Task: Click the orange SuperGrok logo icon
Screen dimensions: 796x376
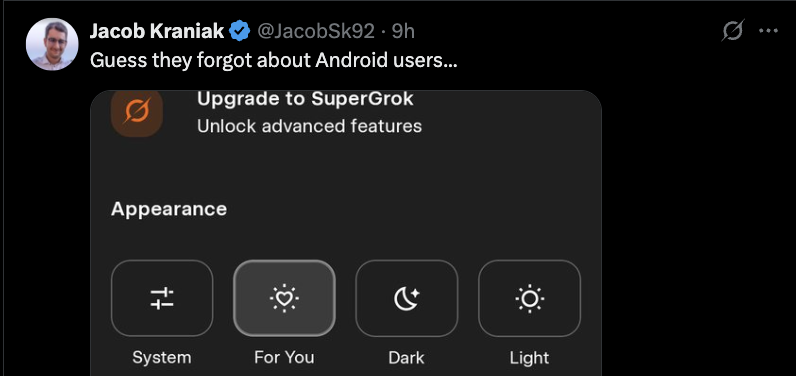Action: click(x=137, y=113)
